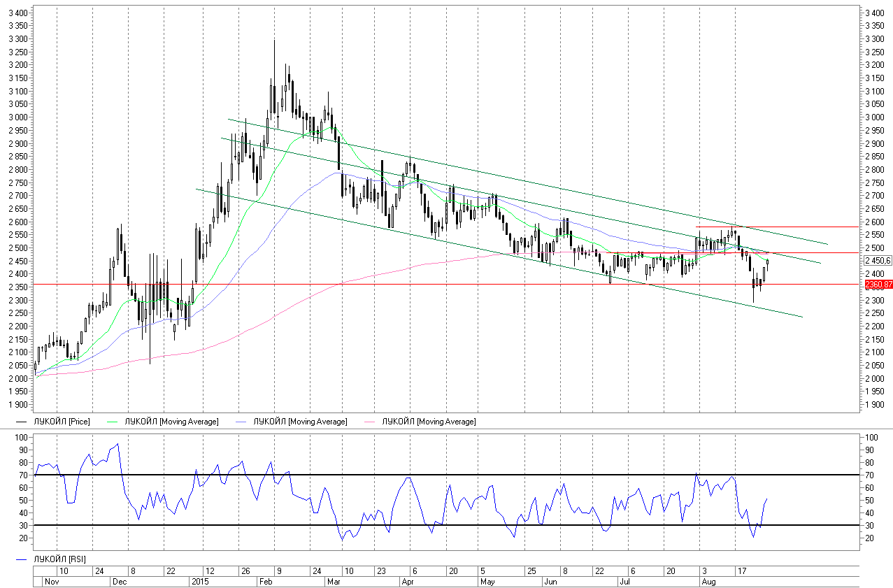893x588 pixels.
Task: Click the red 2360.87 price label
Action: pyautogui.click(x=878, y=285)
